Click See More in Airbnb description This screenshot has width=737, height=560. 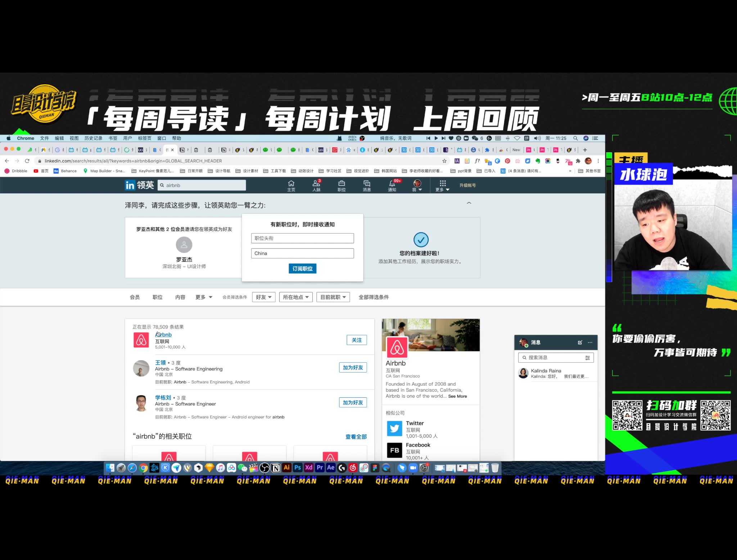tap(457, 396)
